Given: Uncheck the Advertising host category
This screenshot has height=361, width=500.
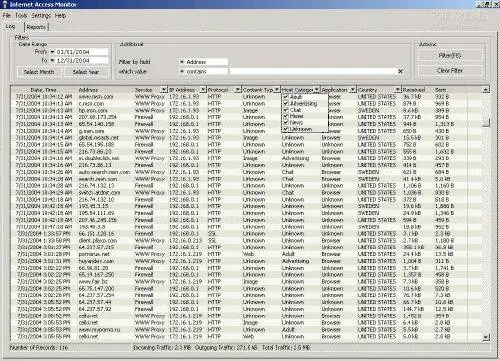Looking at the screenshot, I should click(x=286, y=103).
